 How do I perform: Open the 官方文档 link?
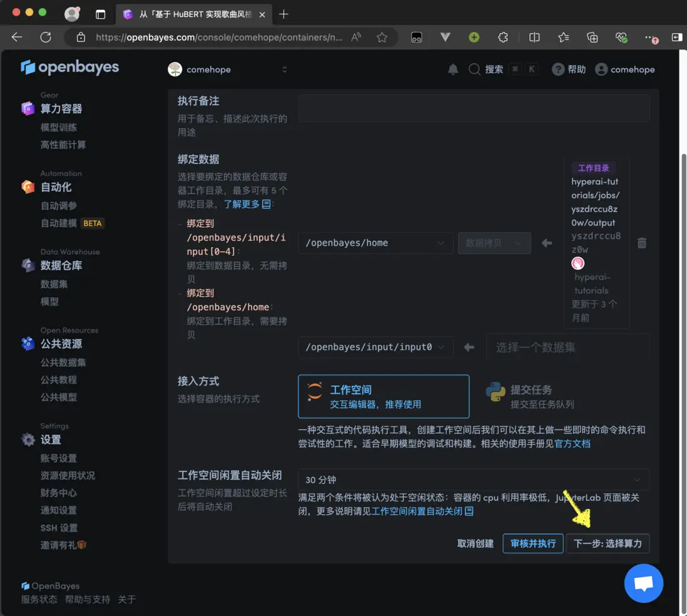point(572,444)
